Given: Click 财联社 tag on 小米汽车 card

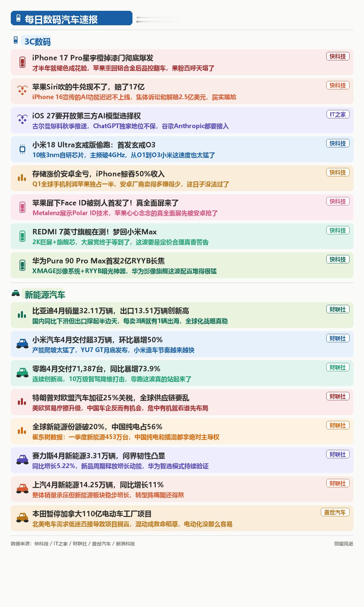Looking at the screenshot, I should [338, 338].
